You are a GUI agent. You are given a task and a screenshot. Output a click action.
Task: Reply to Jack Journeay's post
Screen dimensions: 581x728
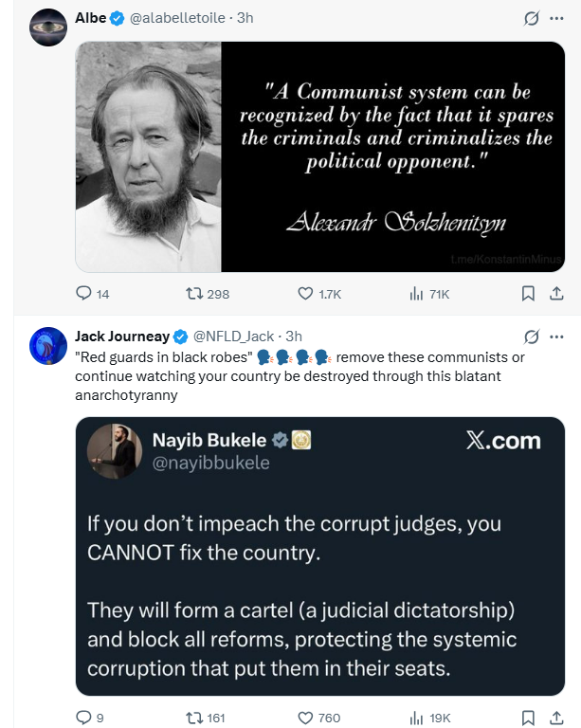pos(83,718)
